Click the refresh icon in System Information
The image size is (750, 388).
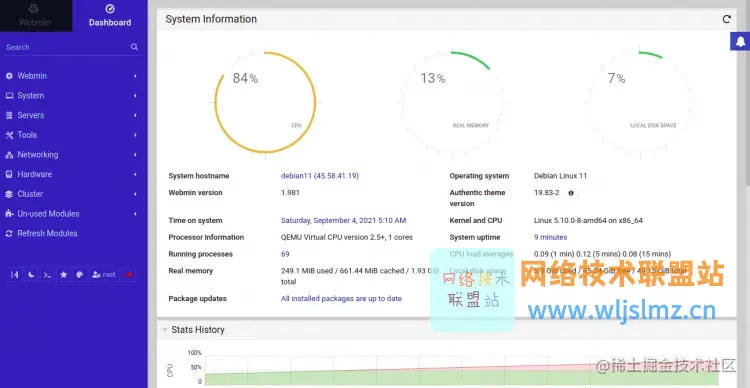[727, 19]
